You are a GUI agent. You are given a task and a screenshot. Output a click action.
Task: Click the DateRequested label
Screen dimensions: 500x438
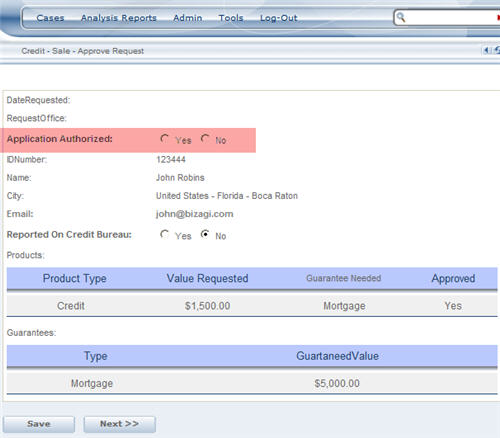pos(38,100)
